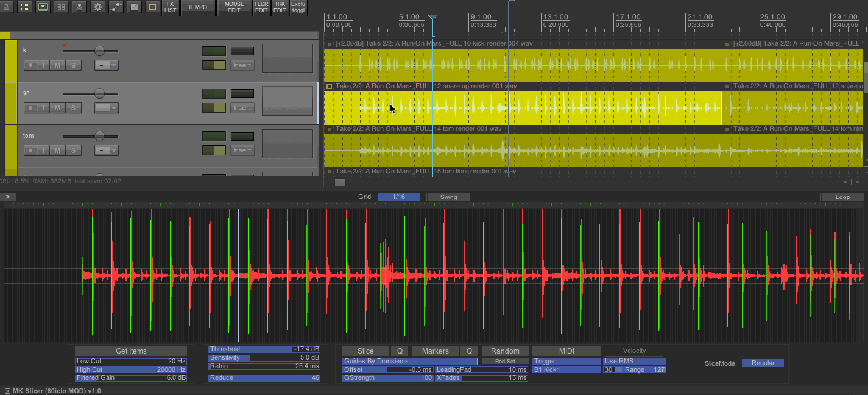Viewport: 868px width, 395px height.
Task: Click the gear settings toolbar icon
Action: point(97,7)
